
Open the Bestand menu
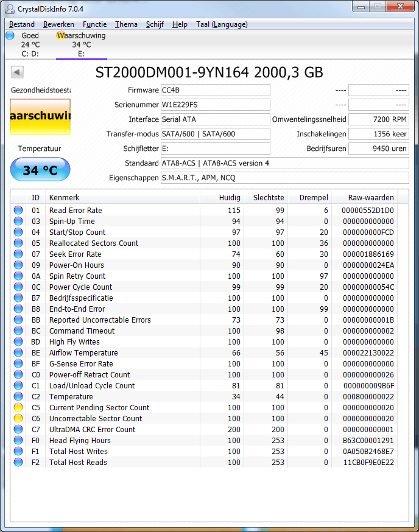click(22, 24)
